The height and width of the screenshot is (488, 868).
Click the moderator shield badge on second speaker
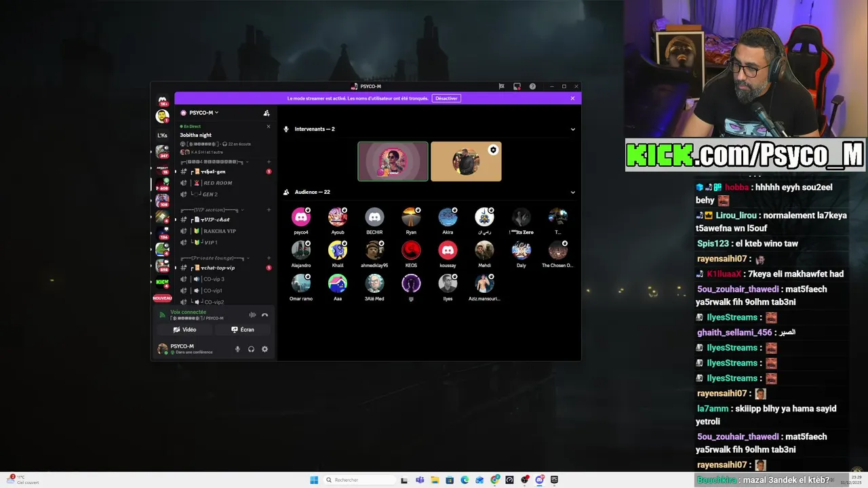(493, 150)
